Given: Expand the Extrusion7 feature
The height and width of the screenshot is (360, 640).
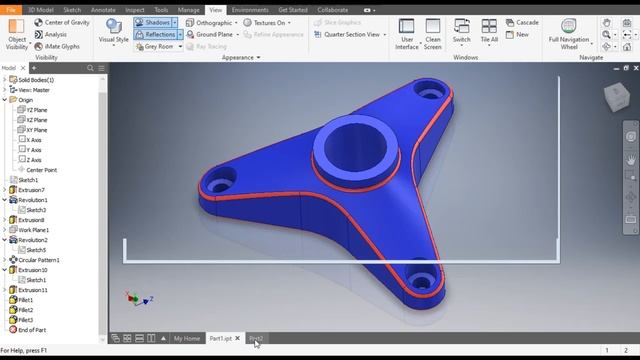Looking at the screenshot, I should (4, 190).
